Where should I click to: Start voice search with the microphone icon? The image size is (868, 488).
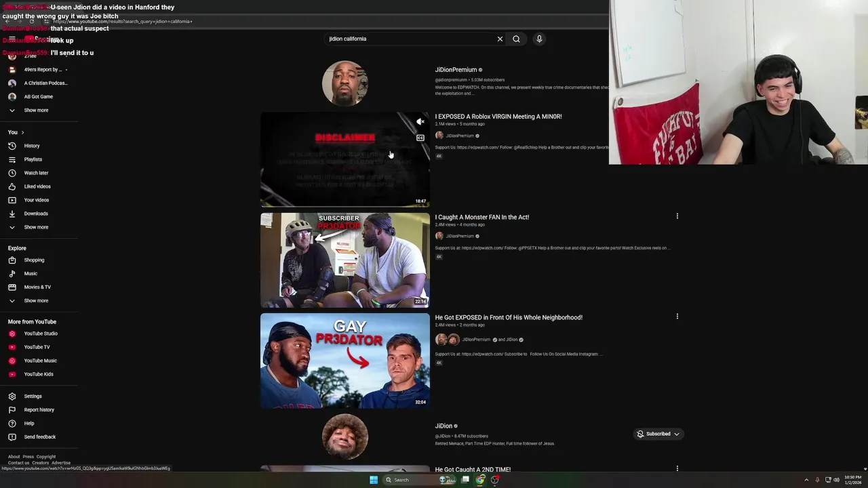coord(539,39)
